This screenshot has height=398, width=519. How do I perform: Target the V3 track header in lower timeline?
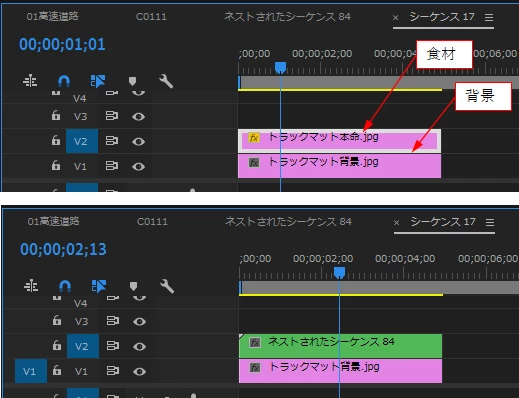click(x=81, y=321)
